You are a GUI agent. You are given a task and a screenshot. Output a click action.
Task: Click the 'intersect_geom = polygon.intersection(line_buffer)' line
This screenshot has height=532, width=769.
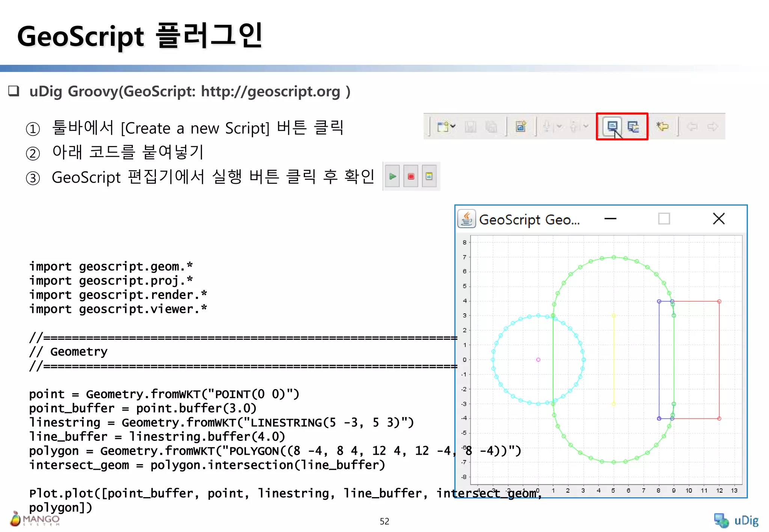[207, 465]
